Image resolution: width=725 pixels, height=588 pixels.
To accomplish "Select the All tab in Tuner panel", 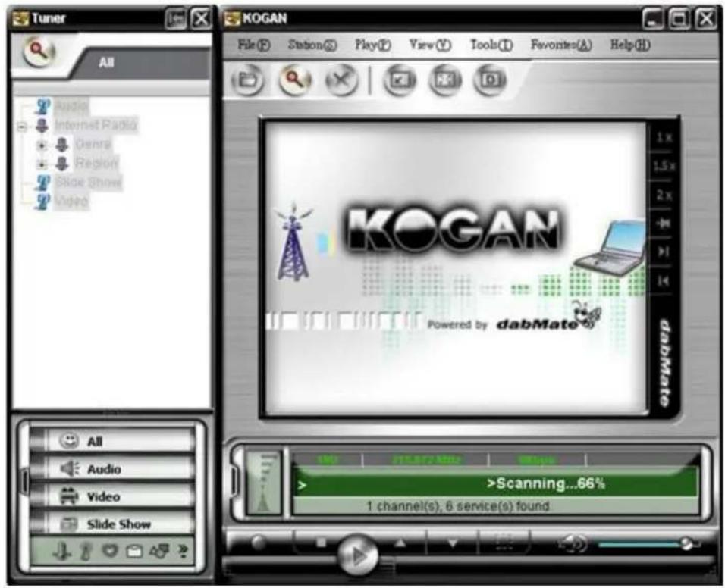I will tap(106, 62).
